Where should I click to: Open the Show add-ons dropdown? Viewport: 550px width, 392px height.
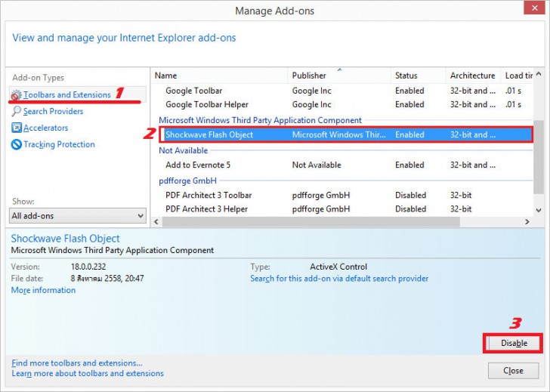pyautogui.click(x=78, y=216)
